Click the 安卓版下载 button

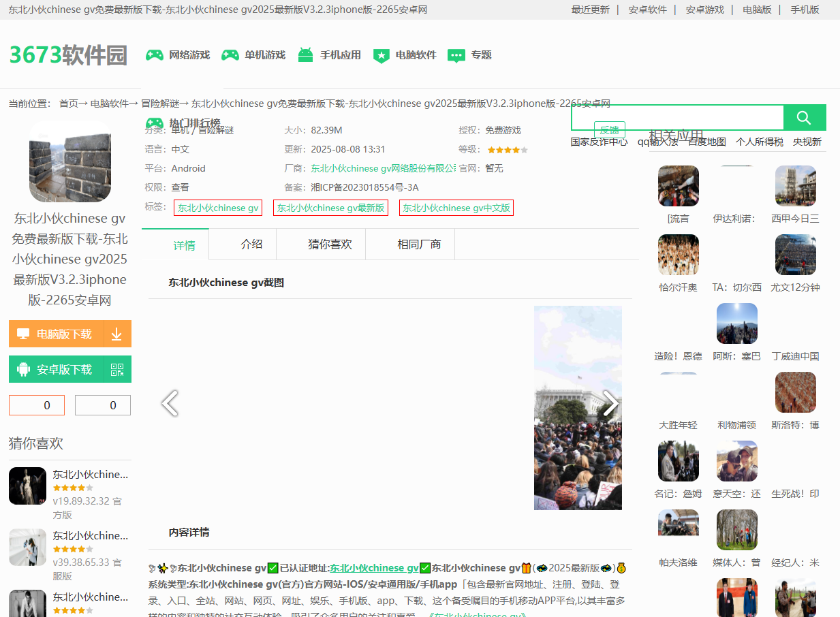coord(57,369)
